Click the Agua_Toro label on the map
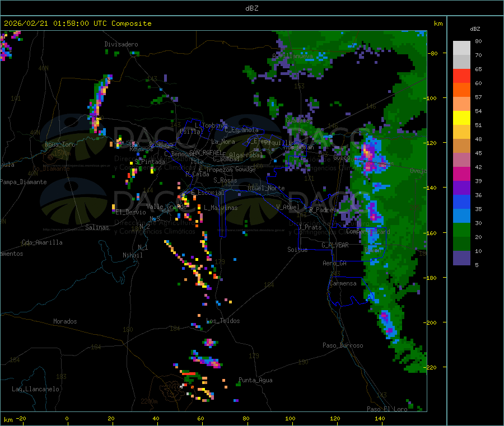 [60, 144]
